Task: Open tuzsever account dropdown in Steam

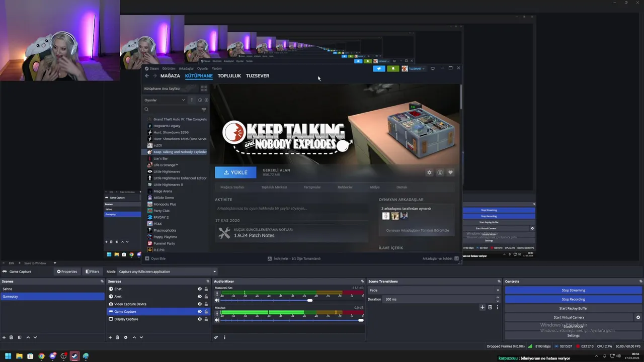Action: (413, 68)
